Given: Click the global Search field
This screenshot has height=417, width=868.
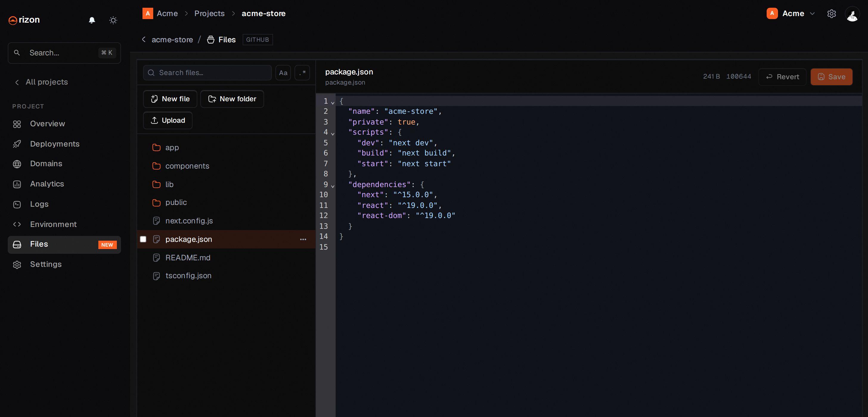Looking at the screenshot, I should (64, 53).
